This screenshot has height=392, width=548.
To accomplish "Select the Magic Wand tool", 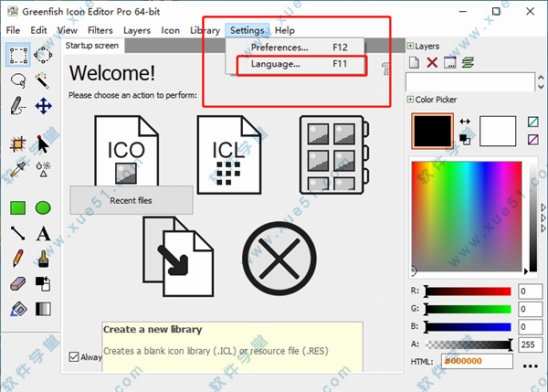I will [x=43, y=81].
